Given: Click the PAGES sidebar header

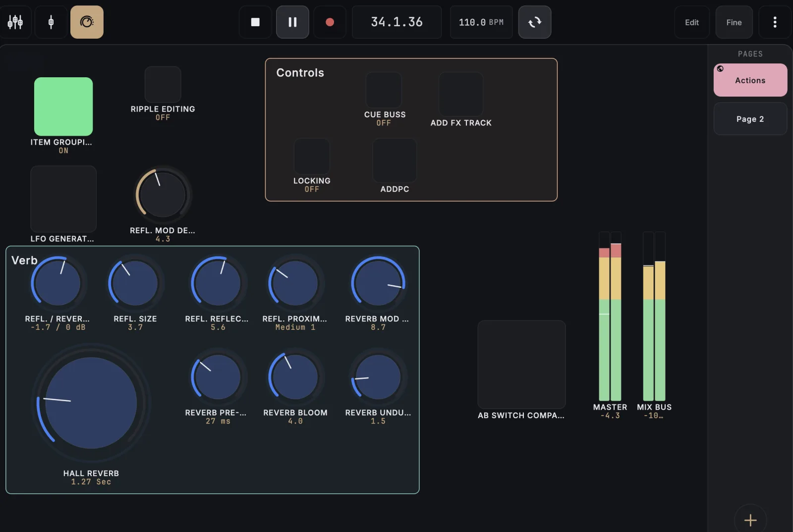Looking at the screenshot, I should pyautogui.click(x=750, y=54).
